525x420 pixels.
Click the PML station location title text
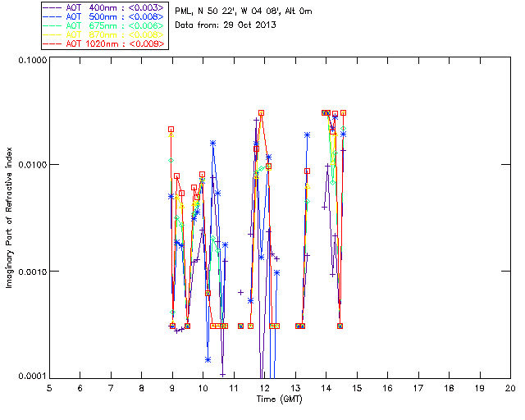point(244,11)
